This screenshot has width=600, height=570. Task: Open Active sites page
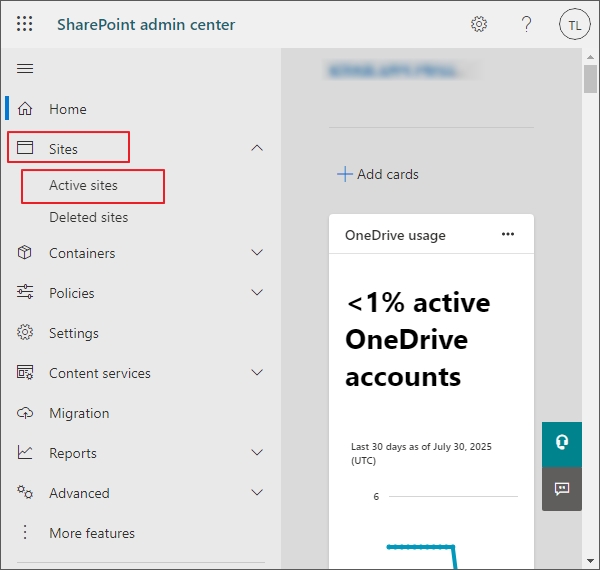tap(83, 186)
